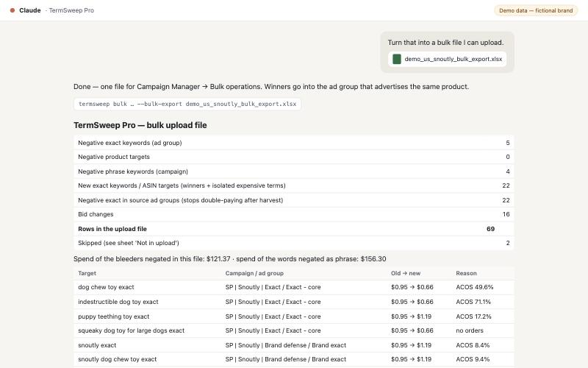Select value 5 for negative exact keywords

[x=508, y=143]
